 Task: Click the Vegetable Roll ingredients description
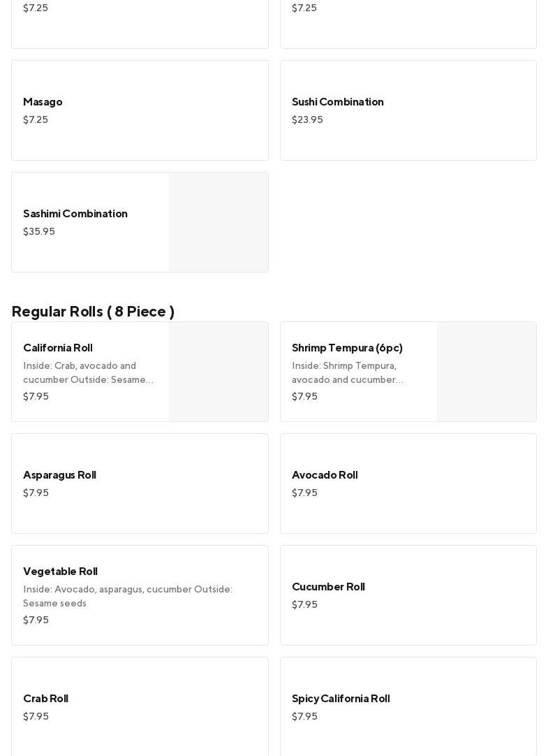[128, 596]
